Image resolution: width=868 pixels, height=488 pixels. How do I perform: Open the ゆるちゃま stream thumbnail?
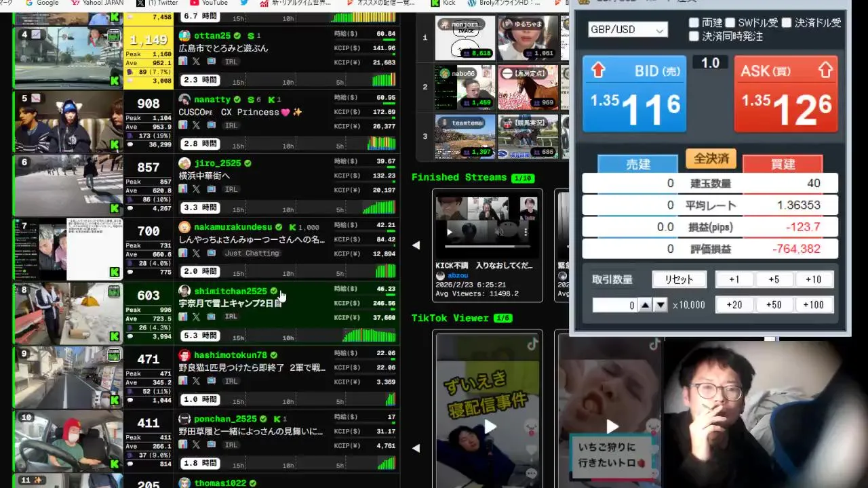point(528,38)
